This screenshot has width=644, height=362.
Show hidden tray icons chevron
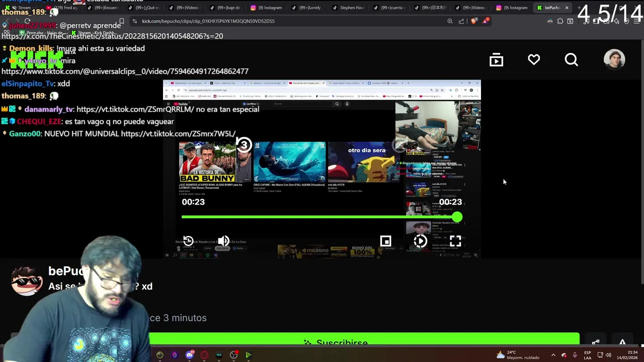coord(553,355)
